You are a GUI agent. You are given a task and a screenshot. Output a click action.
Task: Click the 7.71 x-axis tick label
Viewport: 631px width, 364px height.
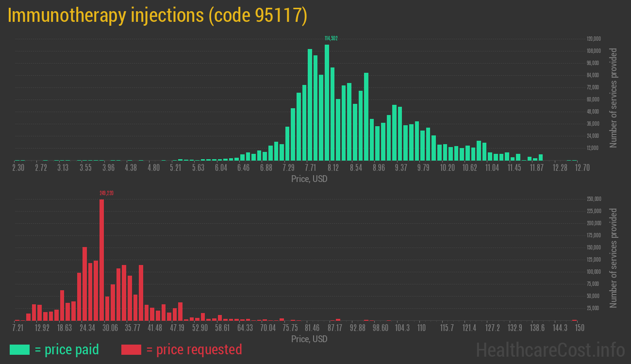pos(311,168)
